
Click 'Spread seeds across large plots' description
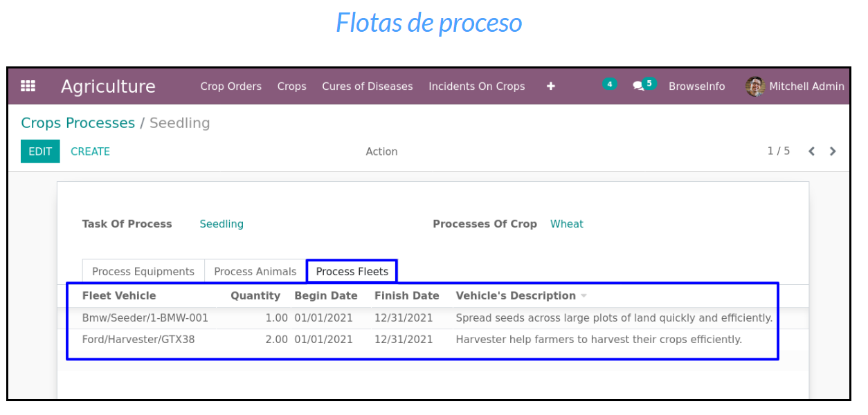coord(614,318)
